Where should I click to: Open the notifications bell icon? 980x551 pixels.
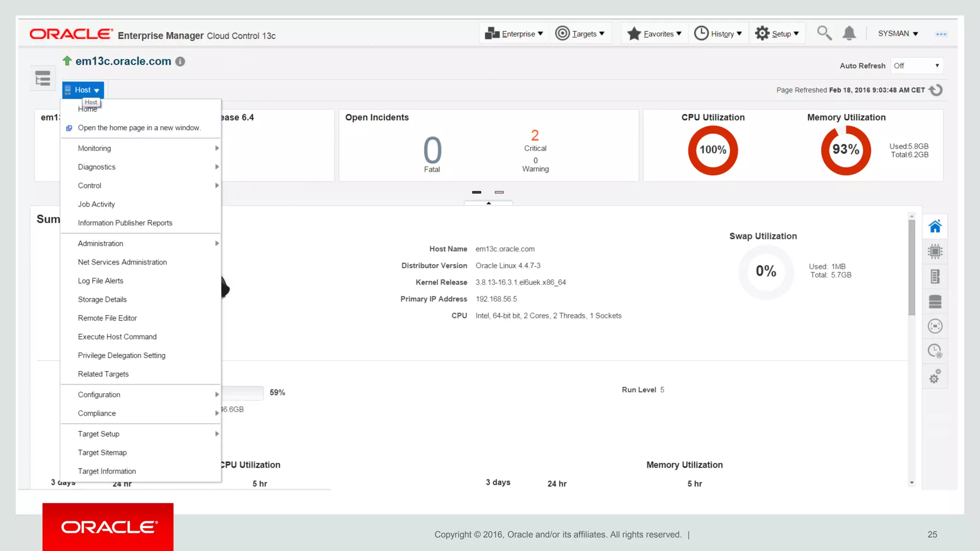click(849, 33)
